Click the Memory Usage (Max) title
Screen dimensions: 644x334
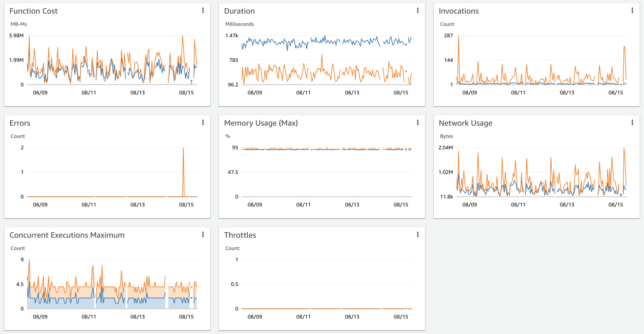click(261, 123)
